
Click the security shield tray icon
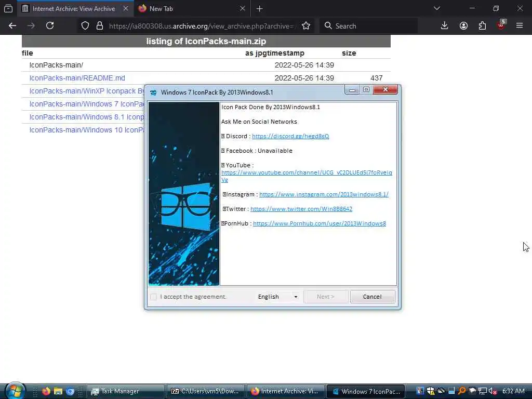point(431,391)
